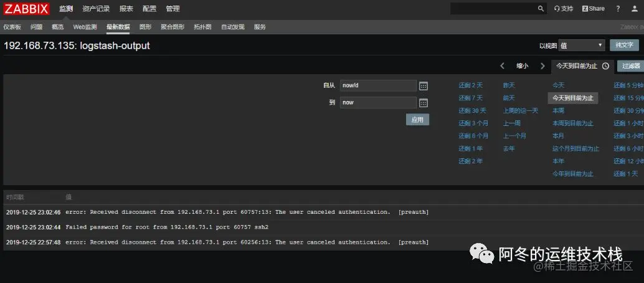Open the help question mark icon

618,9
